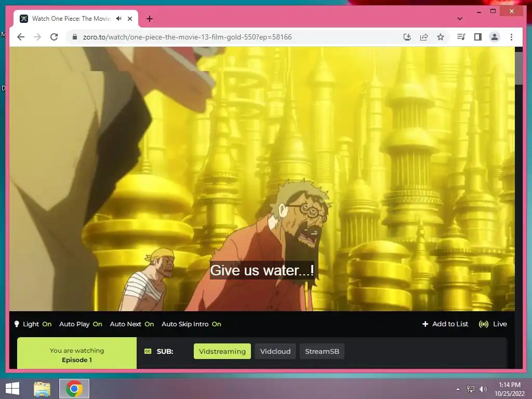Toggle Auto Play setting
Screen dimensions: 532x399
click(81, 324)
